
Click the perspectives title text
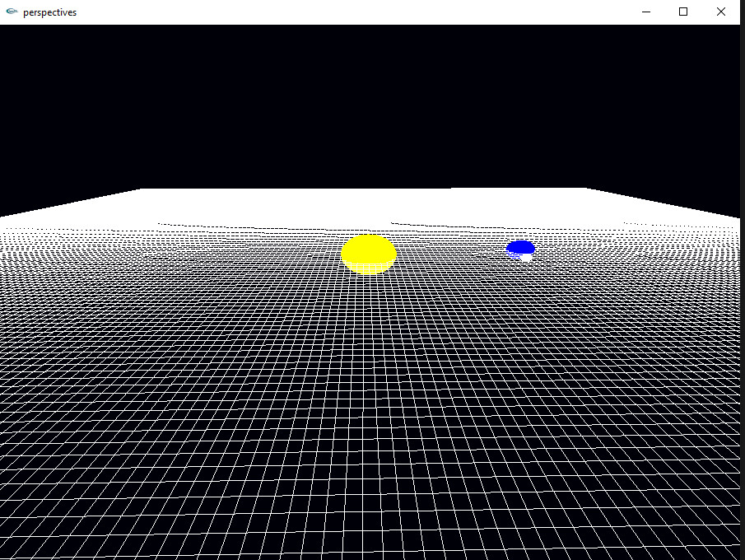(x=51, y=12)
